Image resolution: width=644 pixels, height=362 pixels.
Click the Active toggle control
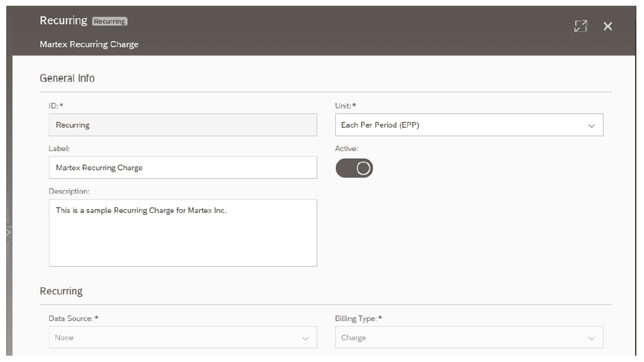[x=354, y=168]
